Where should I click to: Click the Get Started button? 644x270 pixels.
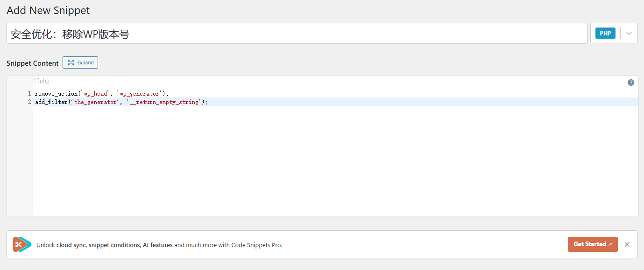coord(592,244)
